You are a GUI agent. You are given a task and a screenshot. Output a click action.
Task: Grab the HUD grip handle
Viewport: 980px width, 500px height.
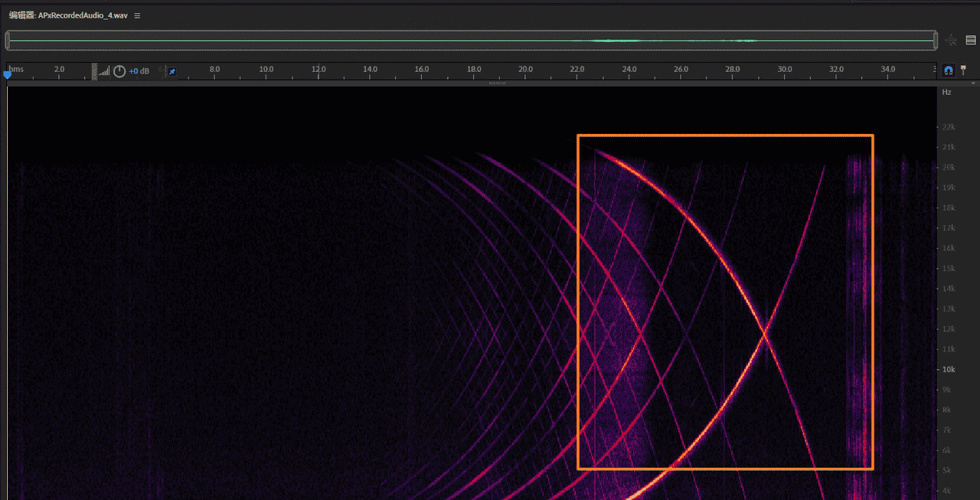(94, 71)
